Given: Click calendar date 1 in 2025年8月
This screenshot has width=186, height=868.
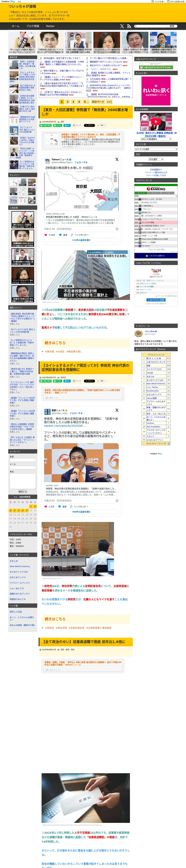Looking at the screenshot, I should (31, 506).
